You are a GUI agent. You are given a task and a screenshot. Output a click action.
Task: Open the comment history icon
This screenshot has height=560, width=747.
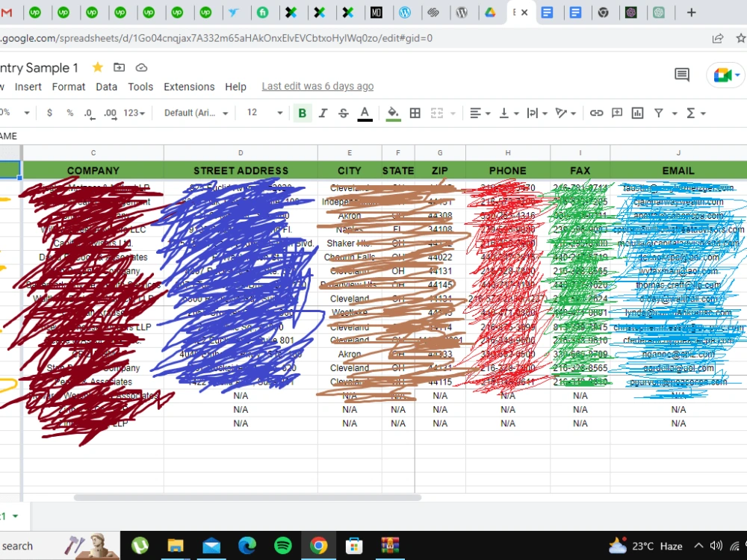coord(682,74)
